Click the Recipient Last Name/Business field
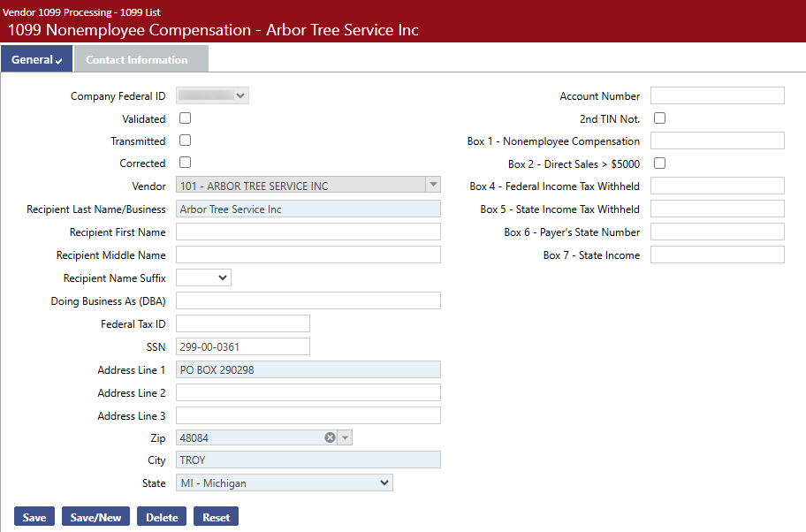The image size is (806, 532). [308, 209]
